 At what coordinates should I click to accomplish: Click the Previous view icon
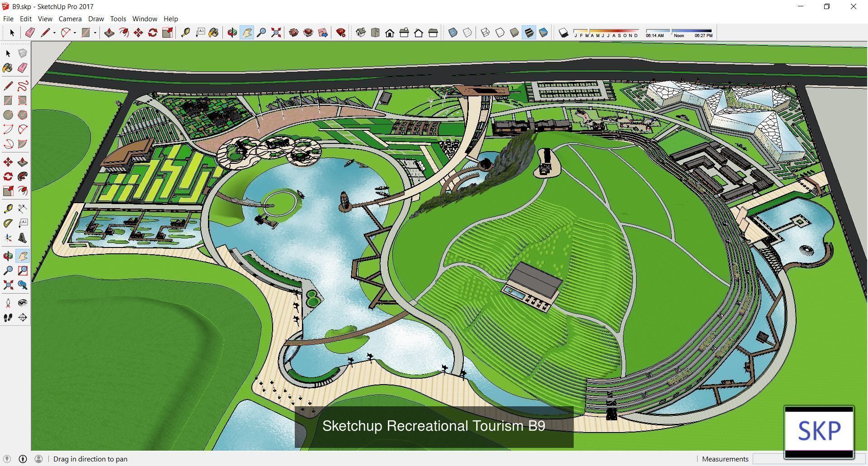[23, 285]
